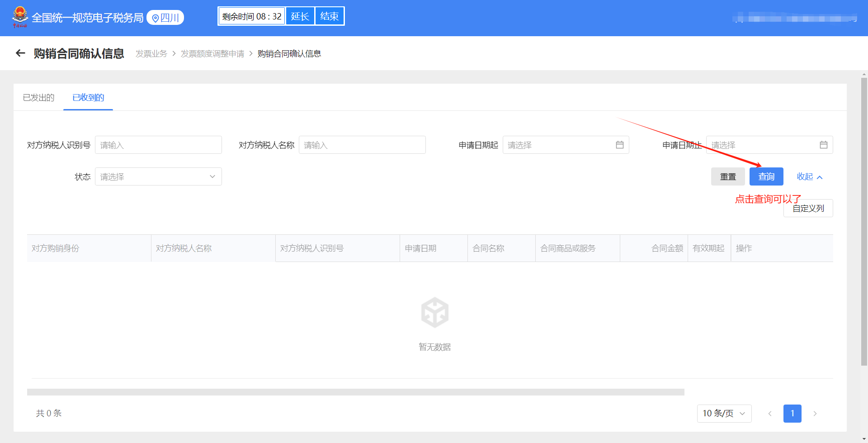The height and width of the screenshot is (443, 868).
Task: Extend session with 延长 button
Action: tap(300, 17)
